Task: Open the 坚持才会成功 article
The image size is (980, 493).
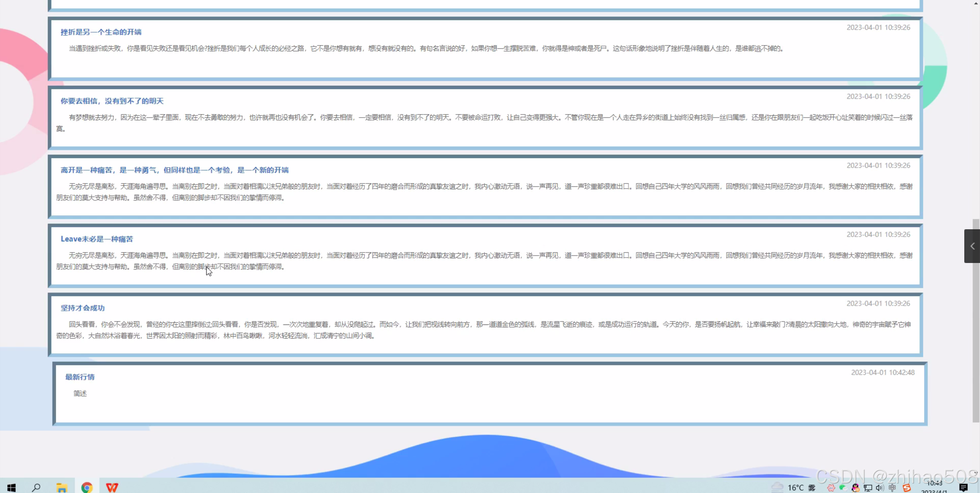Action: point(82,308)
